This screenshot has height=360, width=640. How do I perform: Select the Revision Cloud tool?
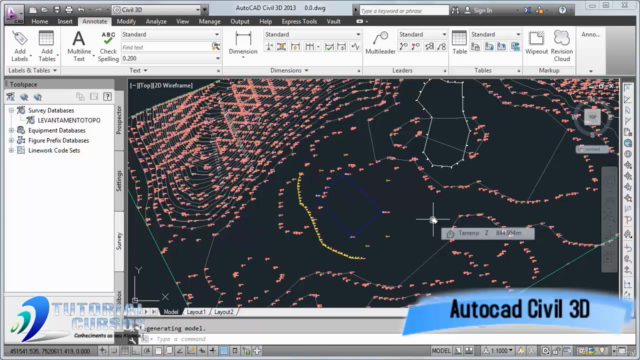coord(562,46)
